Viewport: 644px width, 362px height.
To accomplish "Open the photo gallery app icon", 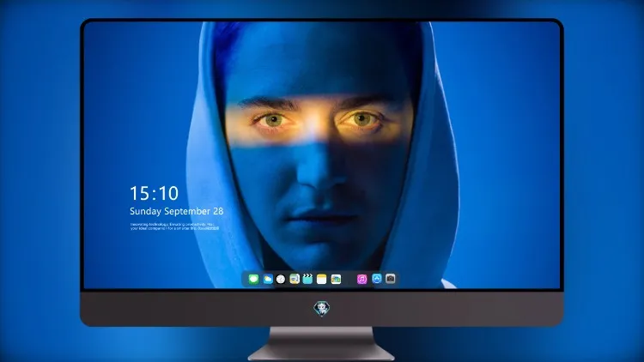I will (x=336, y=279).
